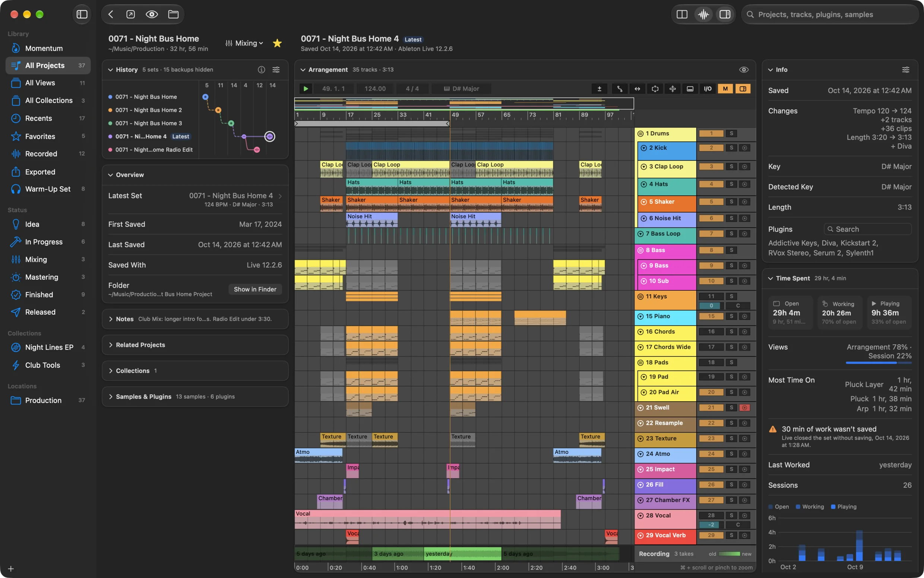Open History filter settings icon
This screenshot has height=578, width=924.
[276, 70]
